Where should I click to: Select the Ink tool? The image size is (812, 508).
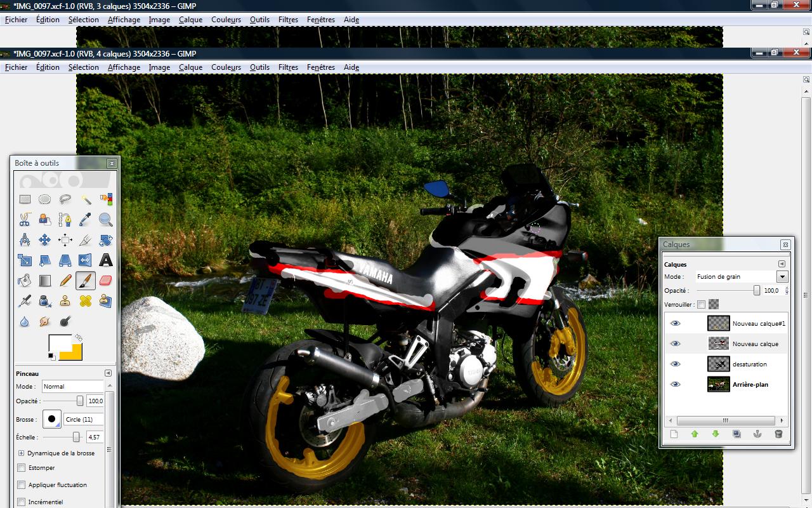(x=45, y=301)
